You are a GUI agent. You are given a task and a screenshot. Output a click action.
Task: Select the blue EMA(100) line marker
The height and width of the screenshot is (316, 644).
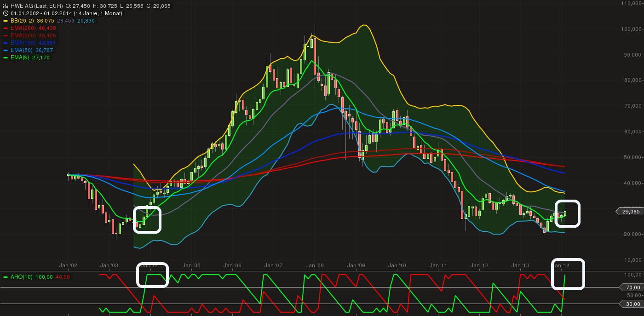tap(6, 43)
